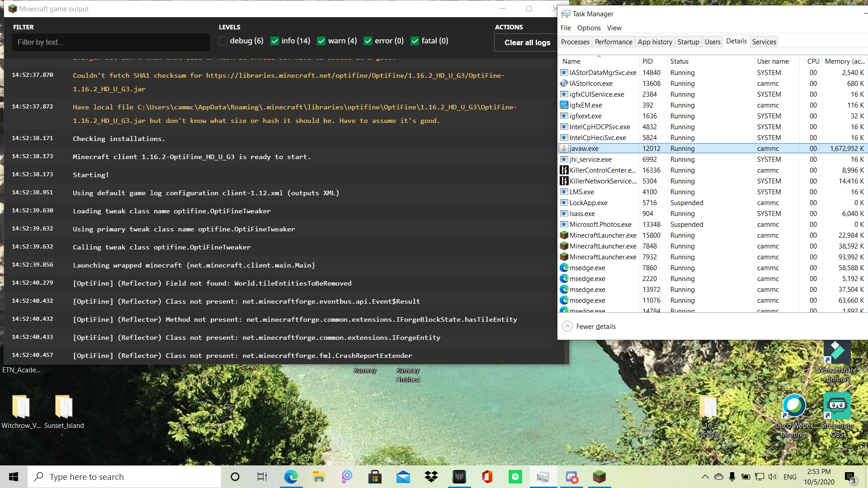Click Minecraft icon in taskbar
This screenshot has height=488, width=868.
(x=599, y=477)
